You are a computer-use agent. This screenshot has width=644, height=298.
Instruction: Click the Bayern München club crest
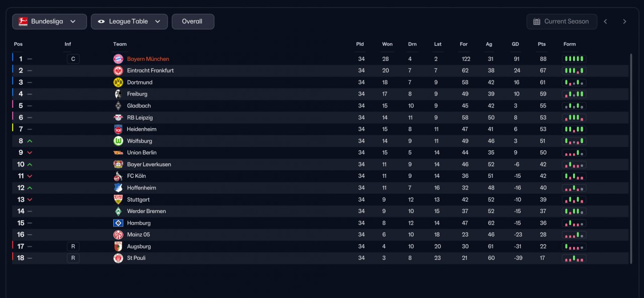click(x=118, y=59)
